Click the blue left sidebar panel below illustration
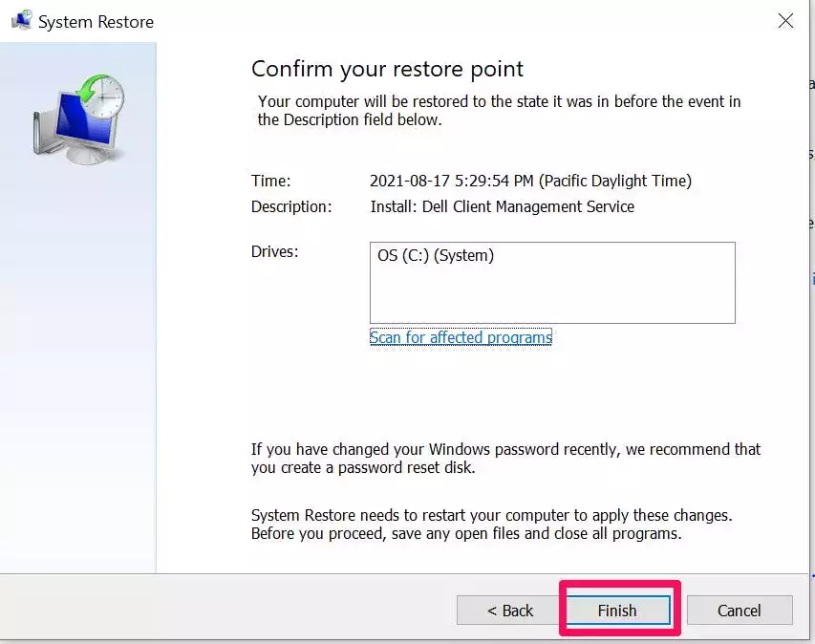This screenshot has width=815, height=644. tap(76, 382)
